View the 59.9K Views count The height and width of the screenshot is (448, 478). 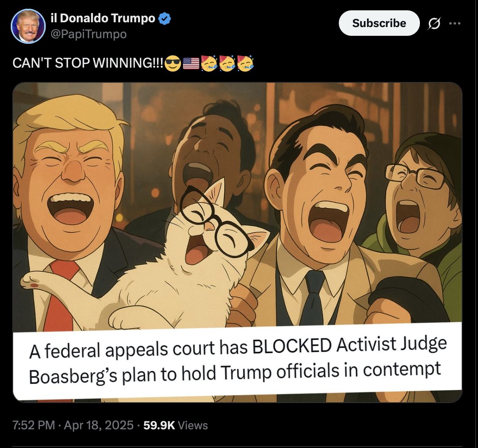click(175, 425)
